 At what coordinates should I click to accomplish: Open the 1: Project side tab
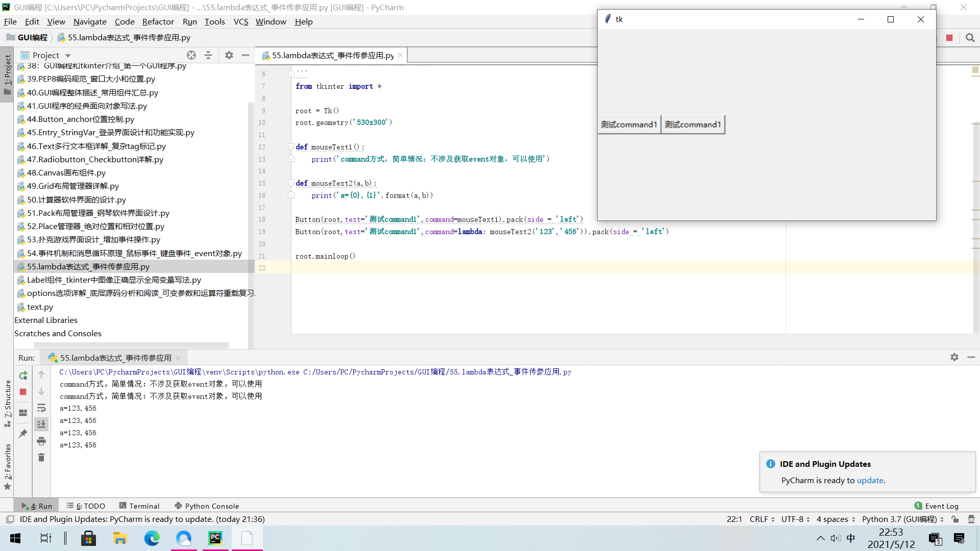pos(7,74)
